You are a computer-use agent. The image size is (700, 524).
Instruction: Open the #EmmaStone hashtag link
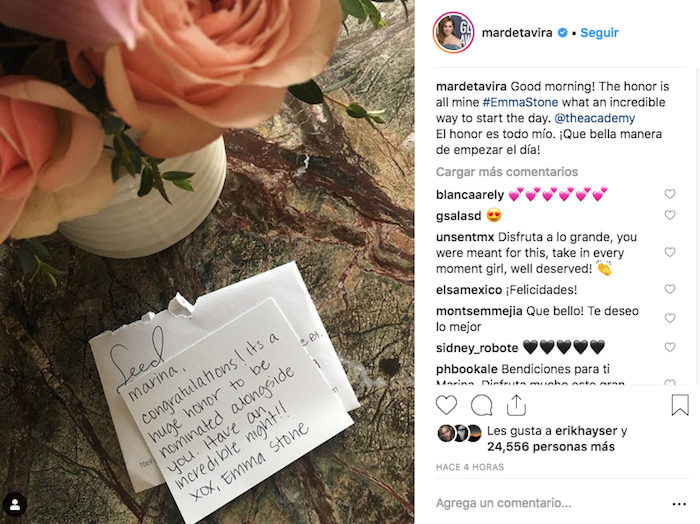click(x=520, y=102)
